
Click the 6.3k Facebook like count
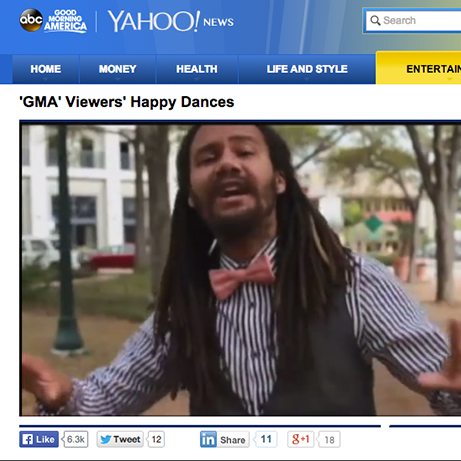(x=75, y=439)
